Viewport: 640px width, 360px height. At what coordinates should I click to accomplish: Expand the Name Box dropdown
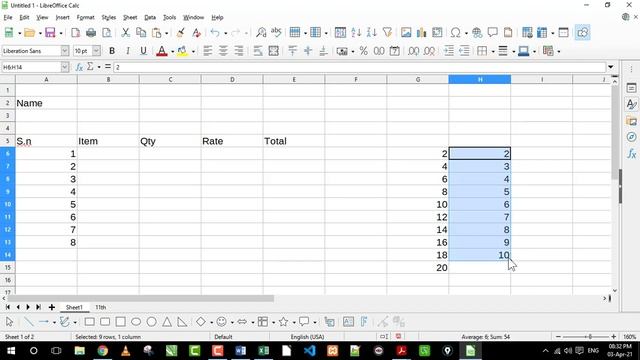pyautogui.click(x=65, y=67)
